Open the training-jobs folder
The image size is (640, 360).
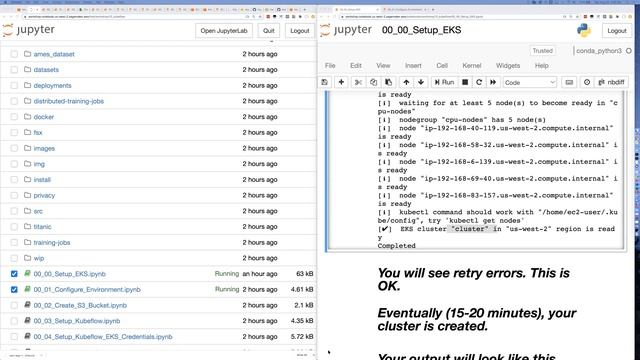click(52, 242)
